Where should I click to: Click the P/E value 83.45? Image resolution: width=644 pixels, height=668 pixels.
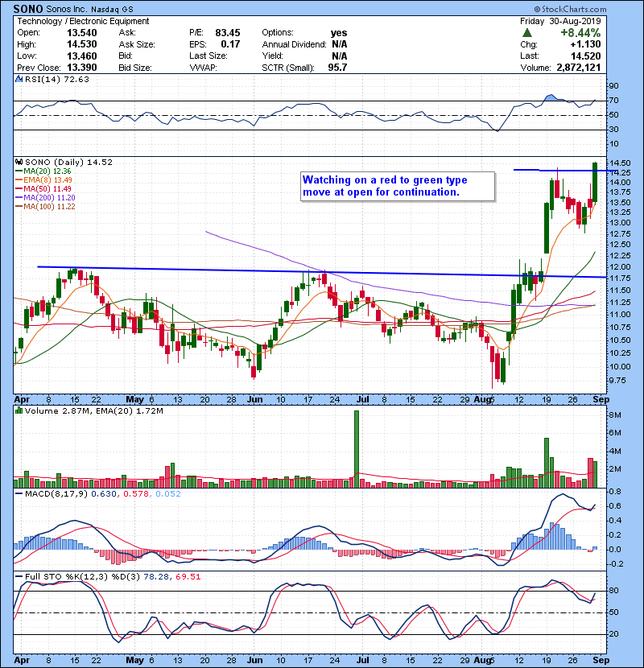(x=228, y=33)
